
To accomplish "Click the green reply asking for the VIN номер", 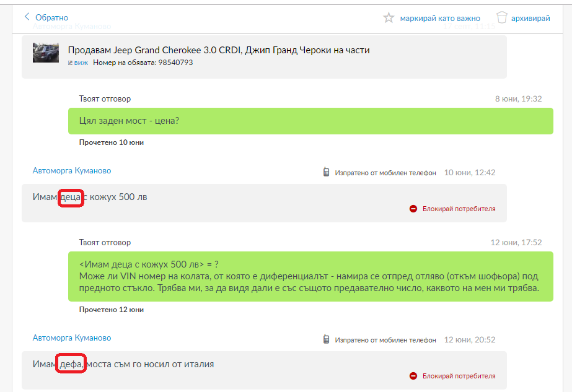I will point(310,275).
